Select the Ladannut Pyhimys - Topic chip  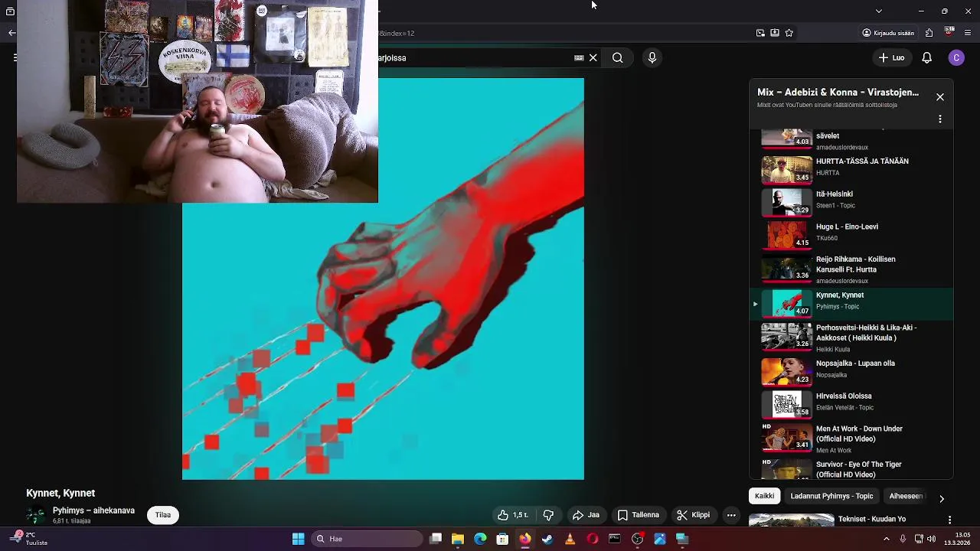point(831,496)
